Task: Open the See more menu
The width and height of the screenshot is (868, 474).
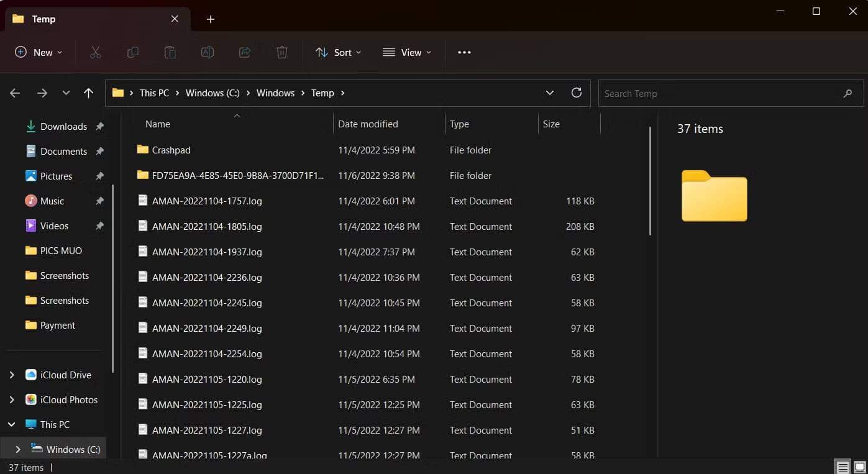Action: click(464, 52)
